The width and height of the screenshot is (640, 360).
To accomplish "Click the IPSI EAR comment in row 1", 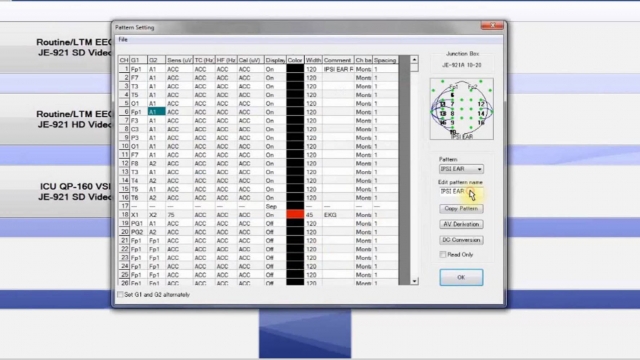I will point(338,69).
